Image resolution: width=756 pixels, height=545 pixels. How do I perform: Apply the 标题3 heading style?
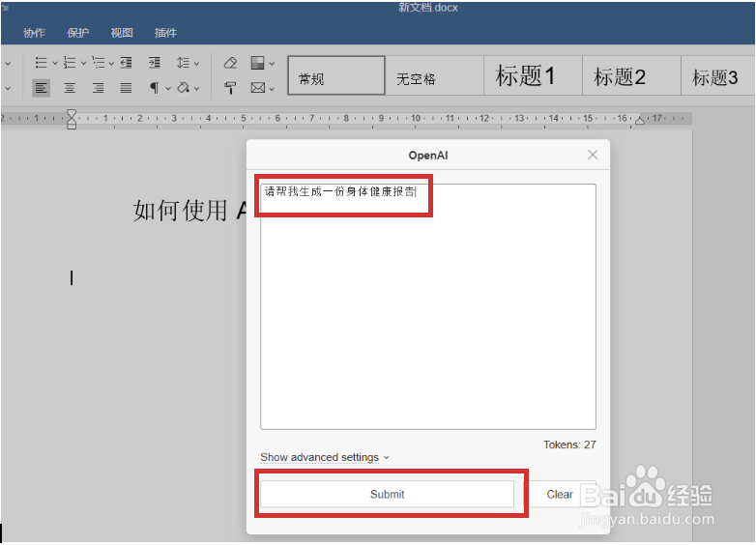coord(718,75)
